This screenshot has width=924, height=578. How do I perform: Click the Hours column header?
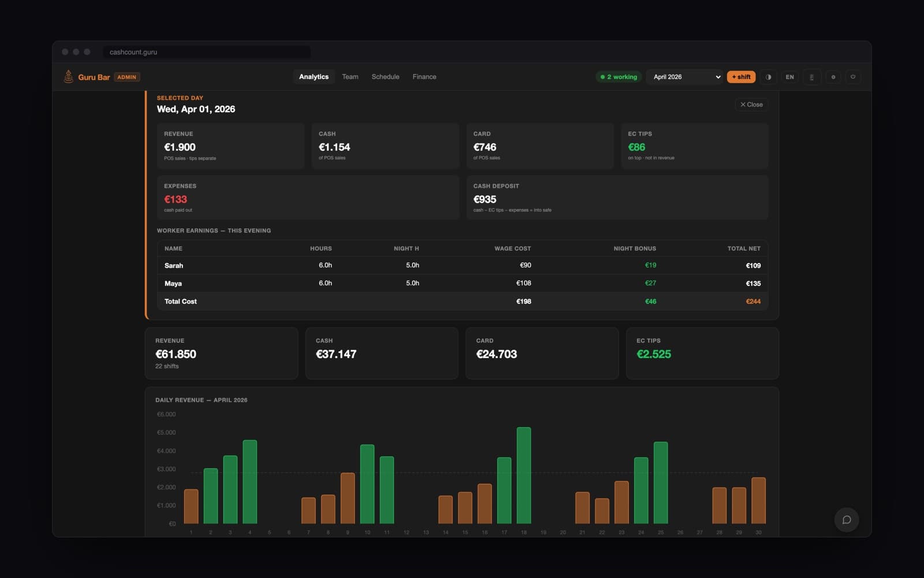pos(321,249)
